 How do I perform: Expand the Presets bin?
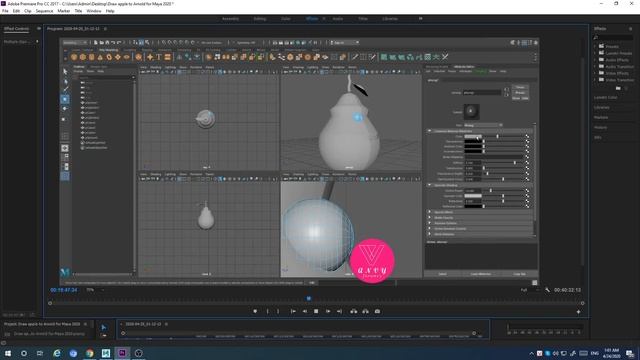[x=596, y=47]
